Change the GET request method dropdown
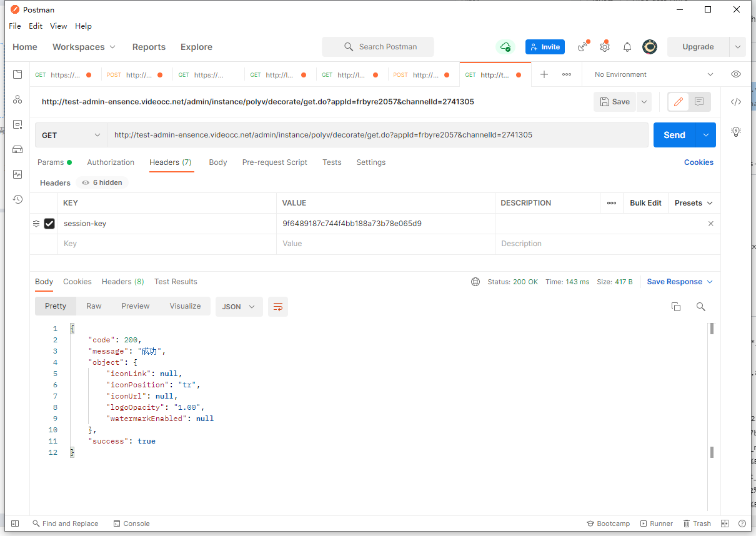The width and height of the screenshot is (756, 536). tap(71, 135)
